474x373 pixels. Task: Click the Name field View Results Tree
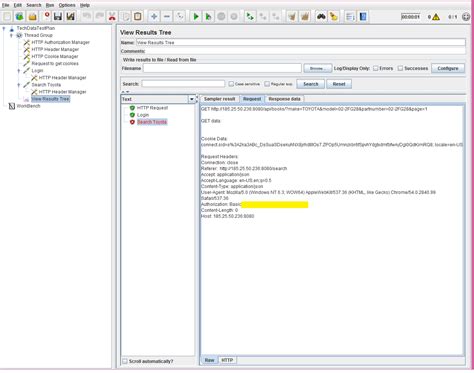[x=301, y=43]
